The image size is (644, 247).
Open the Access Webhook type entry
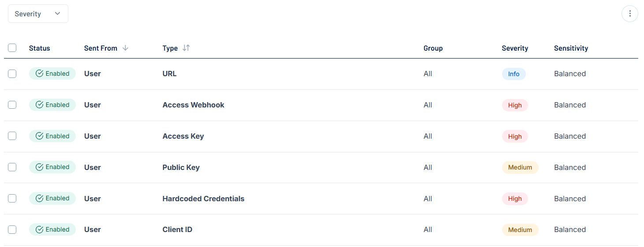(x=193, y=105)
